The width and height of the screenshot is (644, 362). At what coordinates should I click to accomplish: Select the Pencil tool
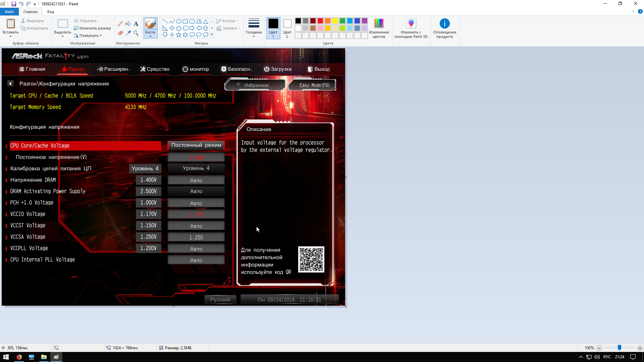pyautogui.click(x=120, y=24)
